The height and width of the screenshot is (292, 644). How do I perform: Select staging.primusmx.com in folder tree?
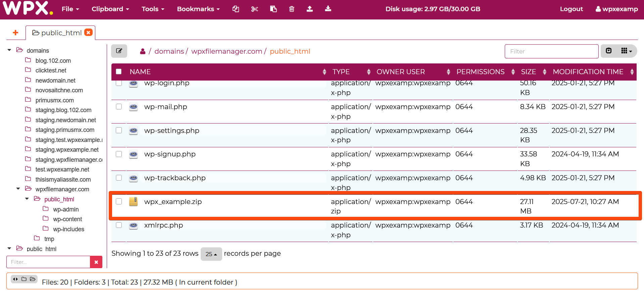(x=65, y=130)
